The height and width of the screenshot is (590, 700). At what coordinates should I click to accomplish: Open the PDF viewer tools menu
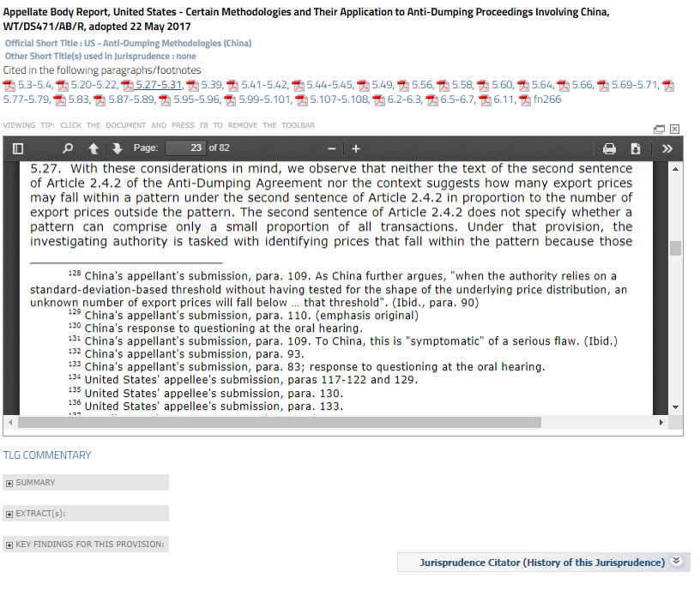667,148
